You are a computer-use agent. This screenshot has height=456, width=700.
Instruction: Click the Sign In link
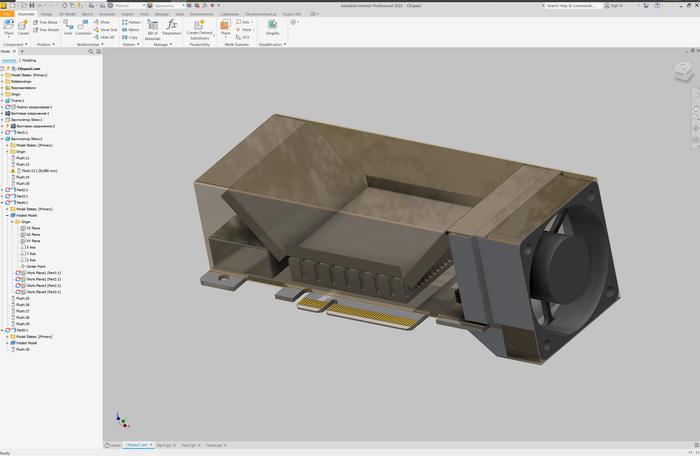click(617, 4)
